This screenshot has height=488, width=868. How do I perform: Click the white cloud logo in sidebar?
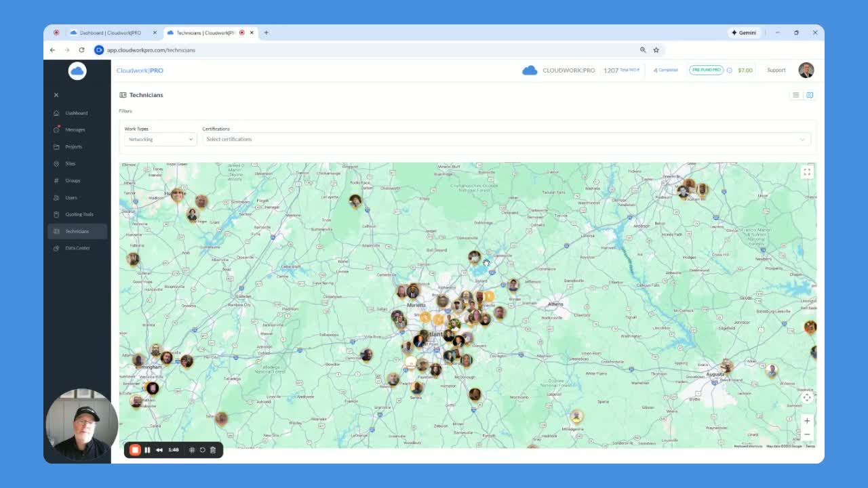coord(77,71)
